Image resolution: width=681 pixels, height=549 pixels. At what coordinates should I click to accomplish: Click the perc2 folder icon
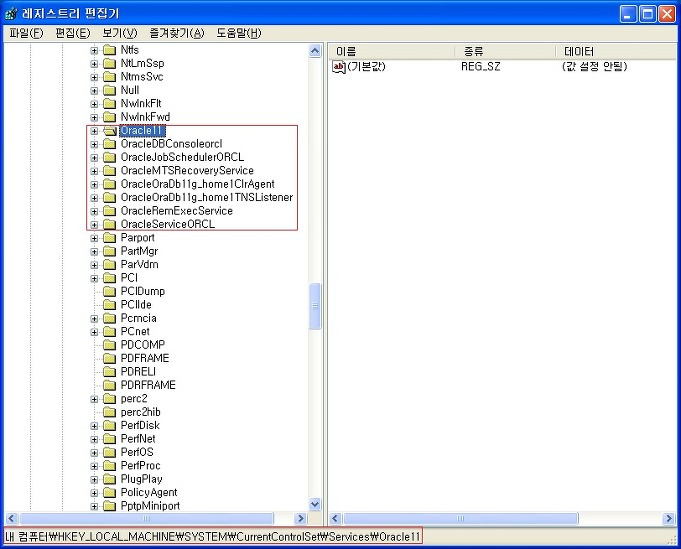pyautogui.click(x=109, y=399)
